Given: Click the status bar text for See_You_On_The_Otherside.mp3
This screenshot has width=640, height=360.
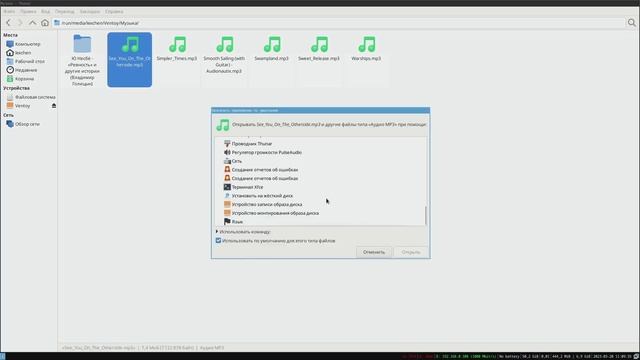Looking at the screenshot, I should (143, 348).
